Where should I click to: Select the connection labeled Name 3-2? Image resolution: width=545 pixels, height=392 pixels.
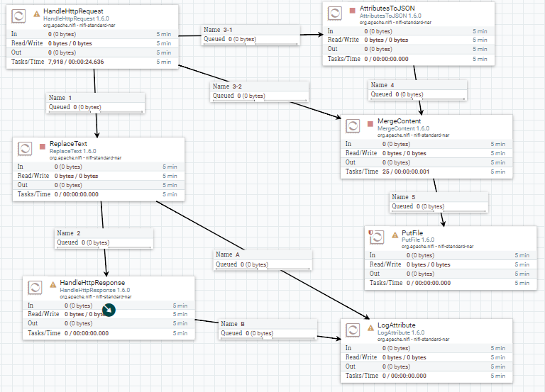click(260, 91)
